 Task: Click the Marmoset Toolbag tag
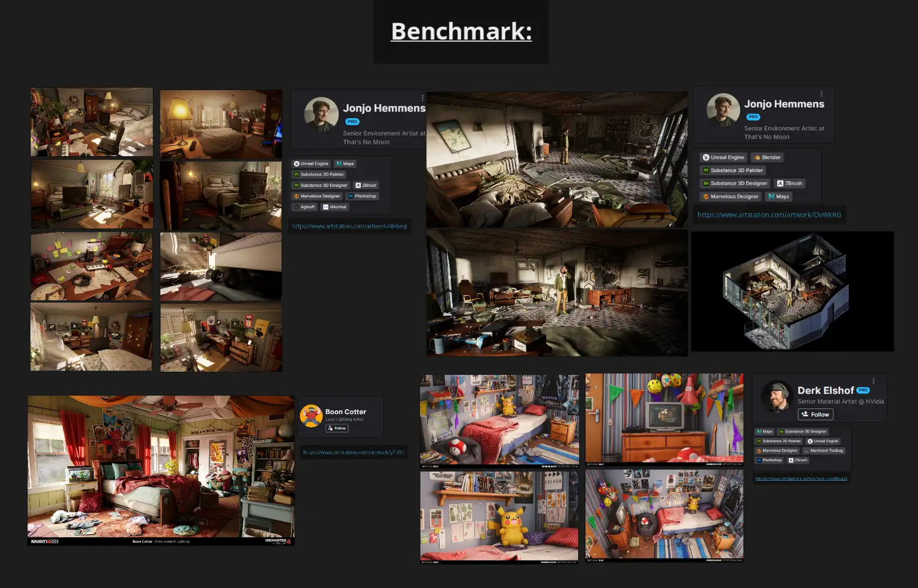point(824,451)
